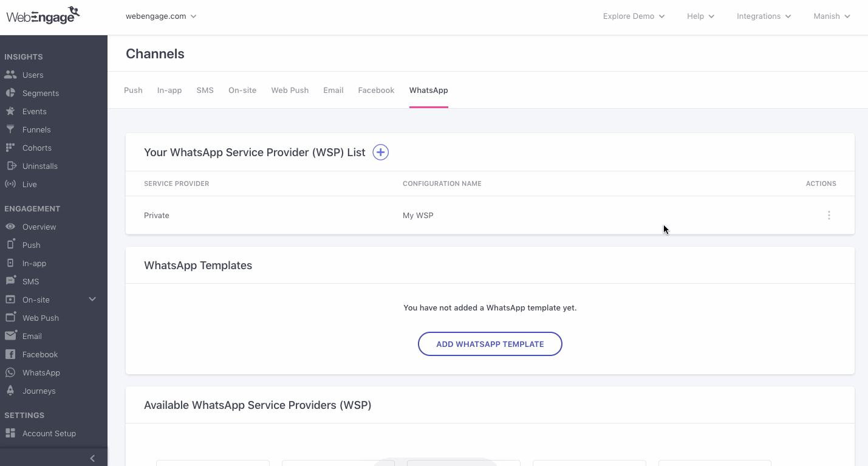The image size is (868, 466).
Task: Switch to the Email channel tab
Action: tap(333, 90)
